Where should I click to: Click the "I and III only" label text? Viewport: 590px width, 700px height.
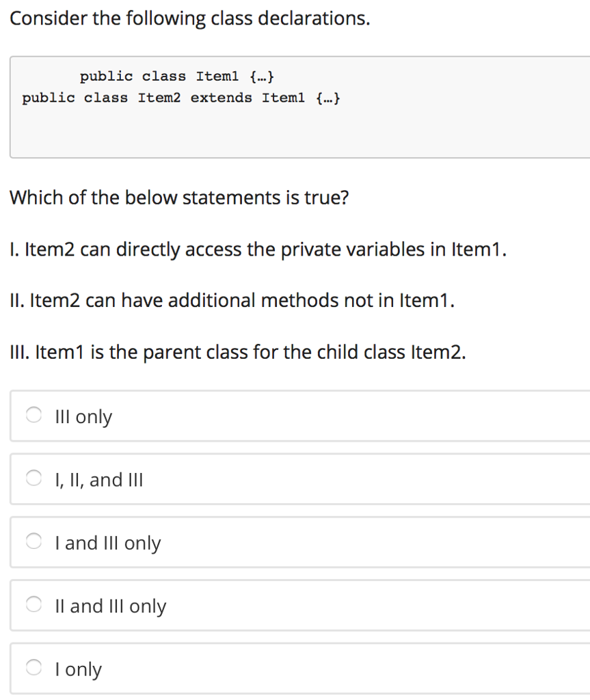pos(107,543)
